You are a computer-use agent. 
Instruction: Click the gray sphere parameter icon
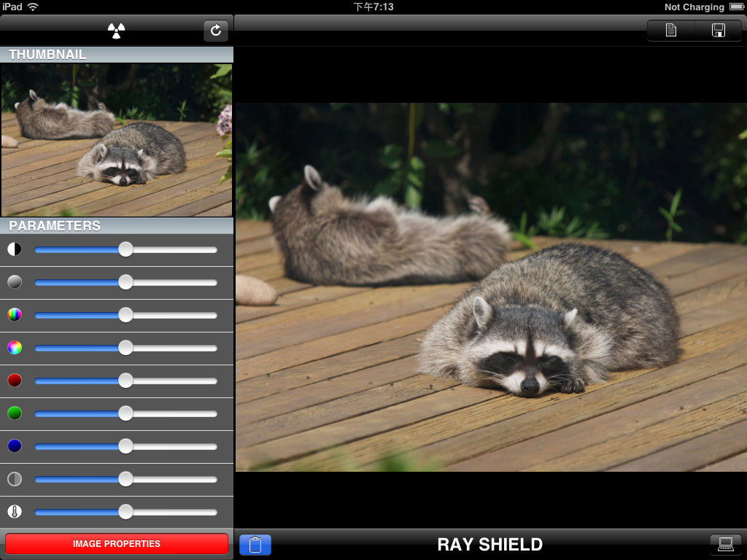tap(15, 282)
